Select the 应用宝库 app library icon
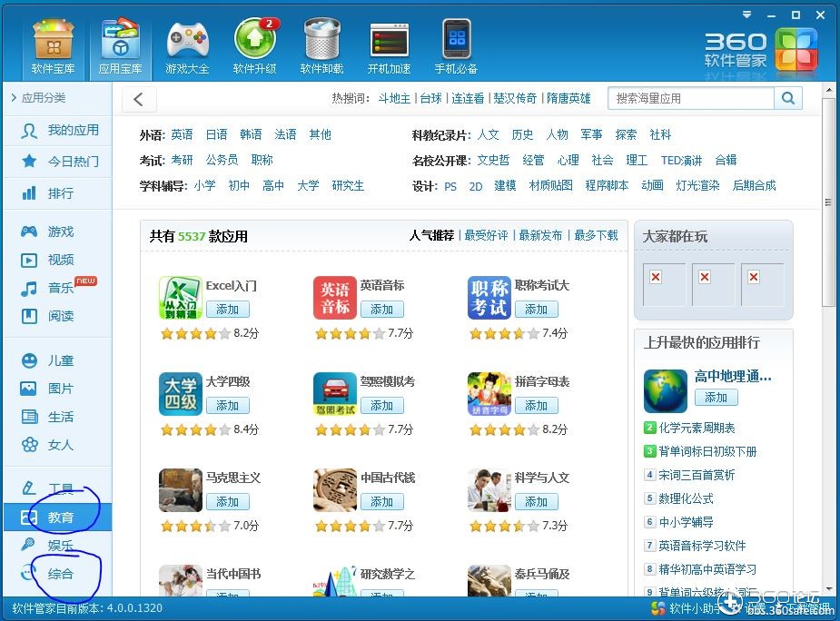Screen dimensions: 840x621 click(120, 47)
